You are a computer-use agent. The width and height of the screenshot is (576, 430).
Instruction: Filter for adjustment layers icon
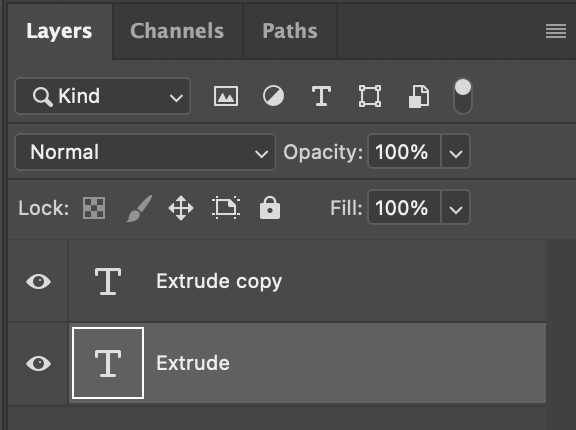[273, 96]
